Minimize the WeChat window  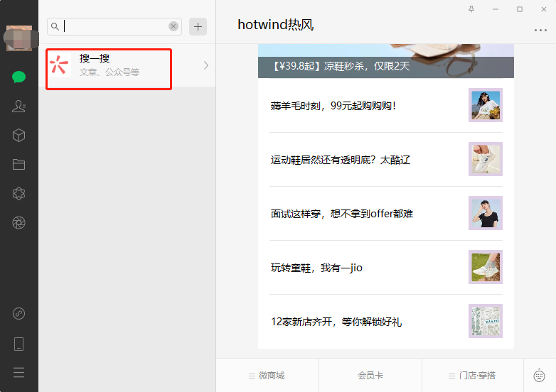click(x=496, y=9)
